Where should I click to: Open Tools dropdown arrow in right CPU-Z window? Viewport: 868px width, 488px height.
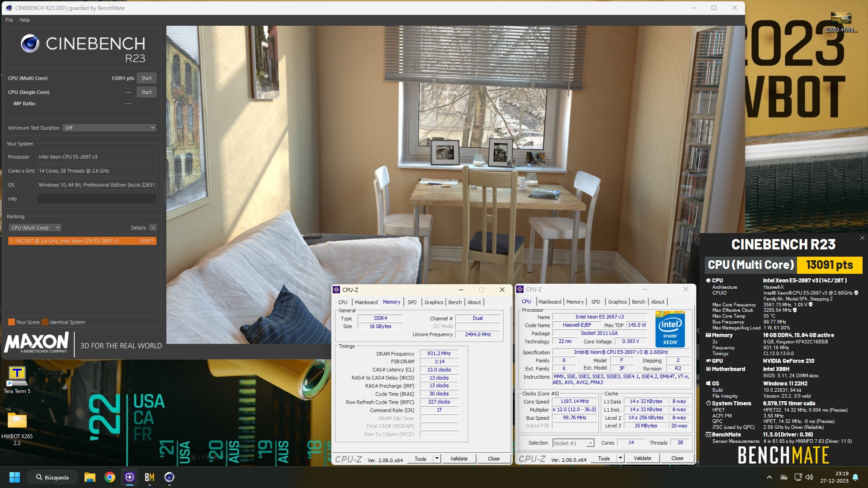620,458
